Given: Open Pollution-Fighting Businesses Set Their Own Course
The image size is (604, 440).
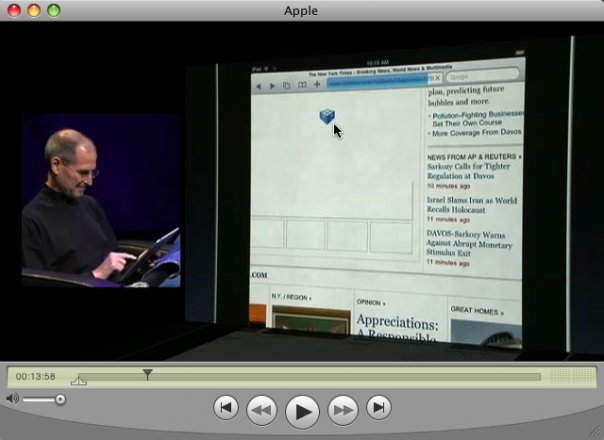Looking at the screenshot, I should 478,119.
